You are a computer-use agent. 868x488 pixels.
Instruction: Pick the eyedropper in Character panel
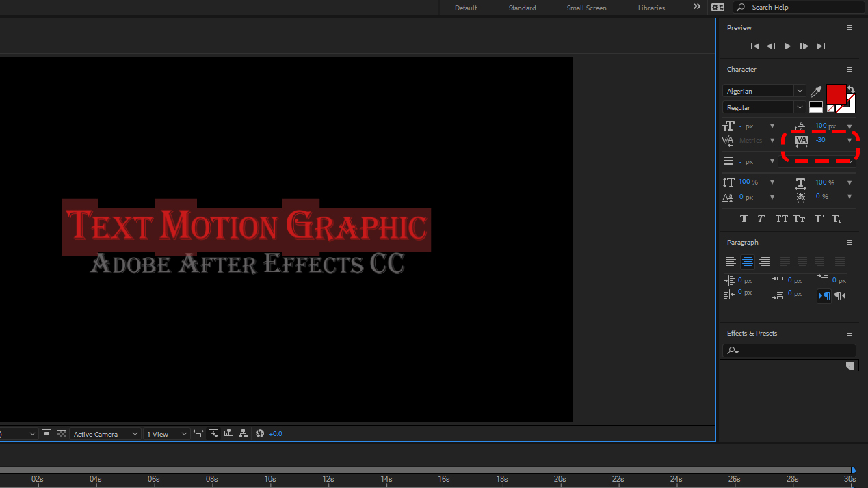[816, 92]
